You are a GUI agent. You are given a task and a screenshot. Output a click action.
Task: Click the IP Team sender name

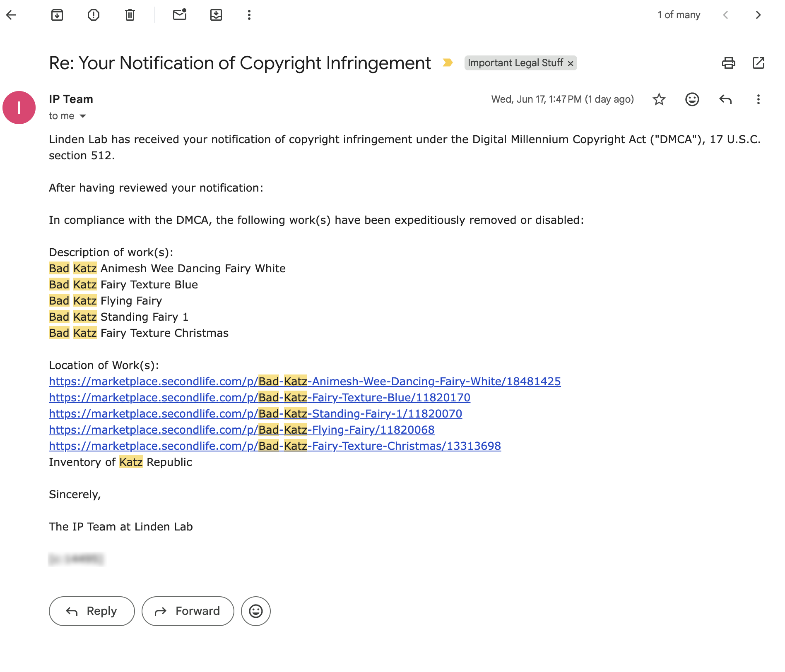71,99
